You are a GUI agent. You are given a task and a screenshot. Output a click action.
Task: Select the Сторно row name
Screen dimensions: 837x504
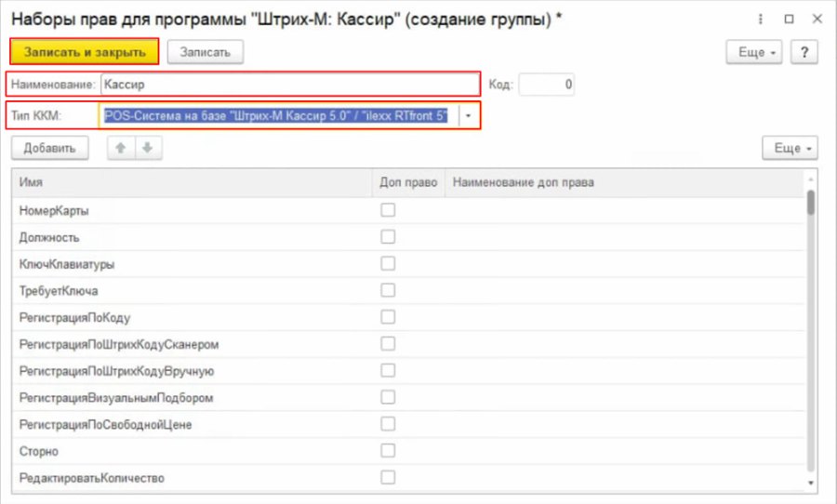[x=38, y=451]
